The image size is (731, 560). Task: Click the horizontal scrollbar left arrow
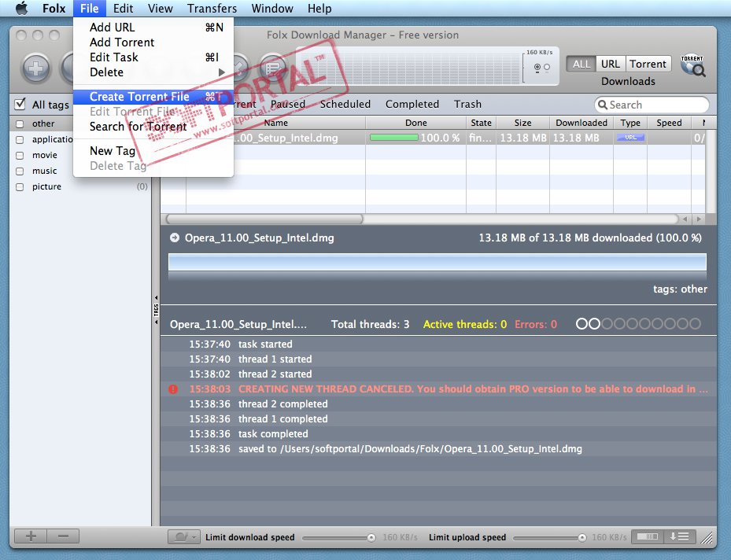(x=685, y=219)
